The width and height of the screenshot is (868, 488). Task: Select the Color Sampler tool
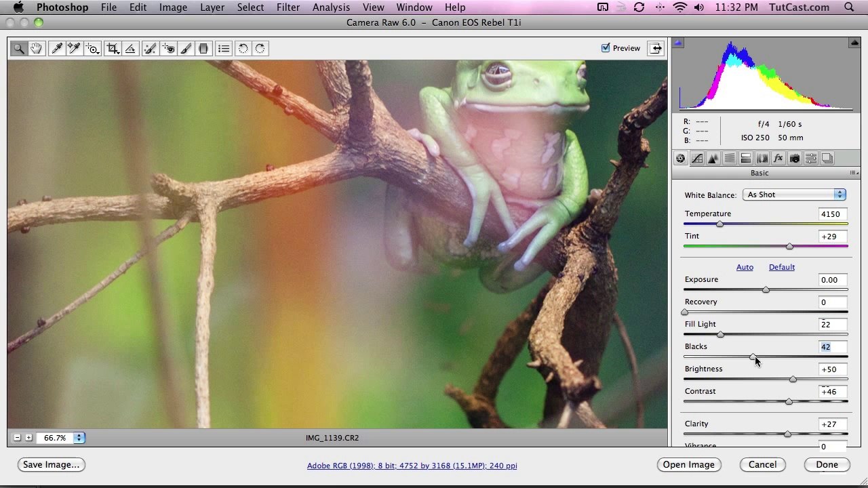[x=74, y=48]
